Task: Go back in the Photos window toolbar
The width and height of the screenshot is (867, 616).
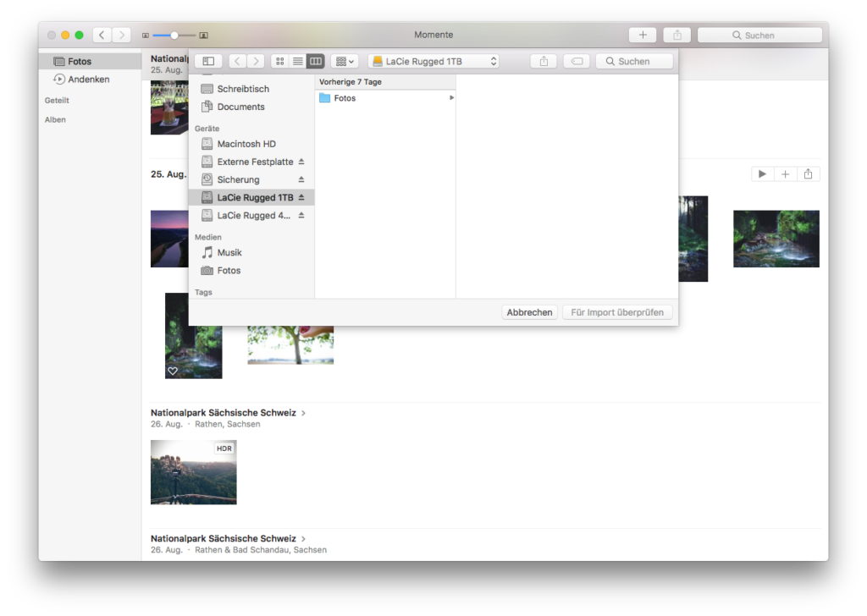Action: coord(102,35)
